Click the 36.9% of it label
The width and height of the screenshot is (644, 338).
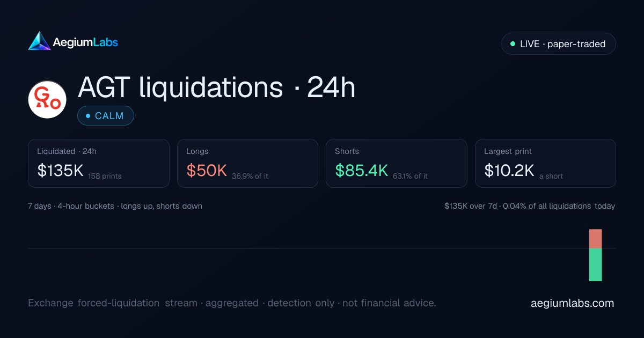(250, 176)
